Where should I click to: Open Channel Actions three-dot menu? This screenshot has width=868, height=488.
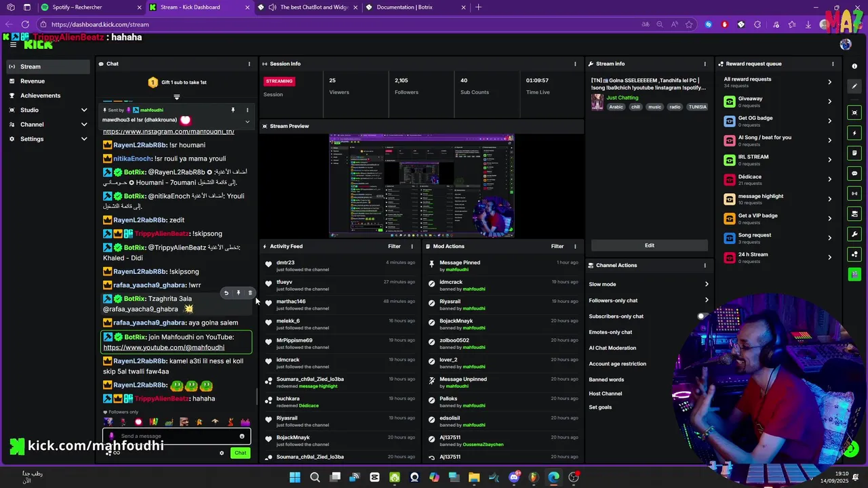705,266
